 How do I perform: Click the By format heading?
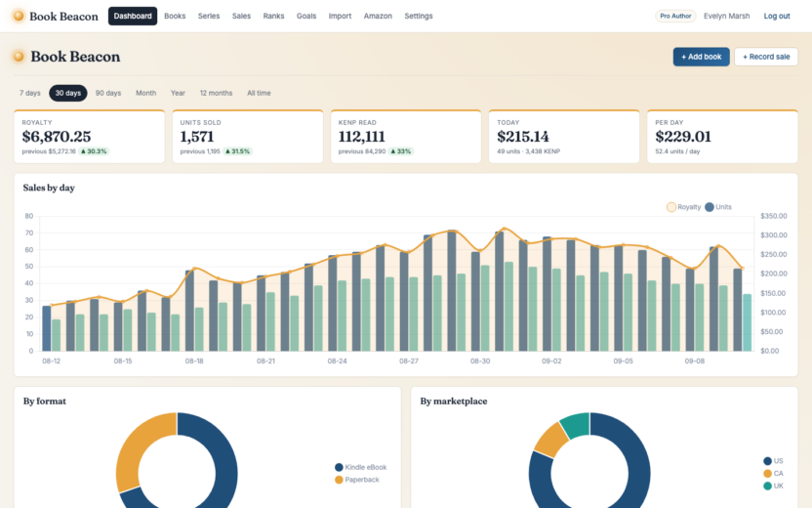point(45,402)
